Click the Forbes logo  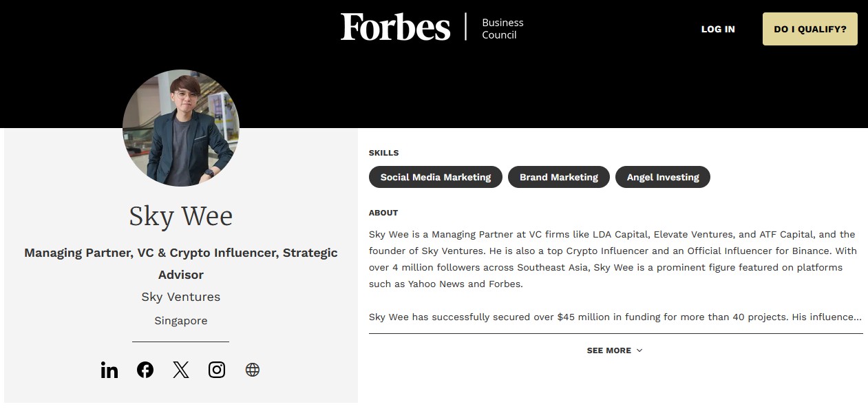point(395,28)
